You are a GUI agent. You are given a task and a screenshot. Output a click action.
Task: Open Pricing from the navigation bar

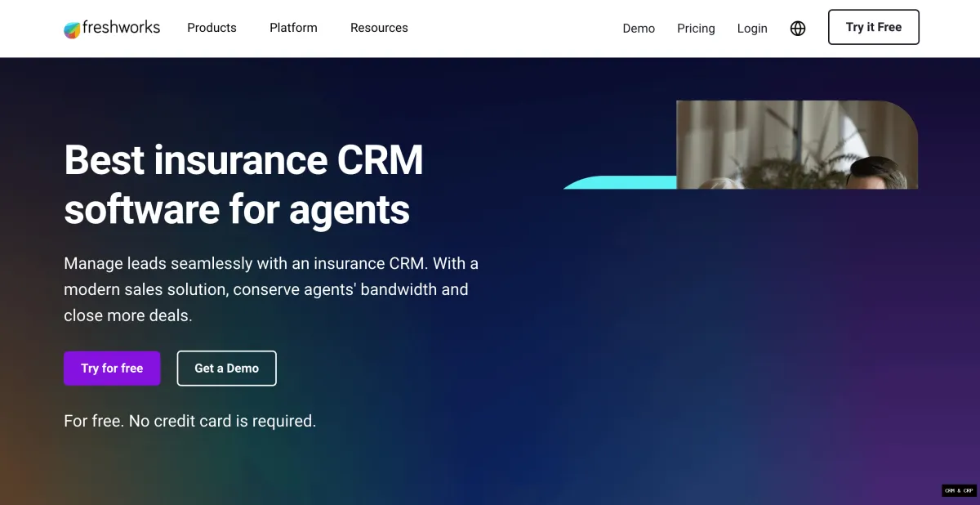696,28
